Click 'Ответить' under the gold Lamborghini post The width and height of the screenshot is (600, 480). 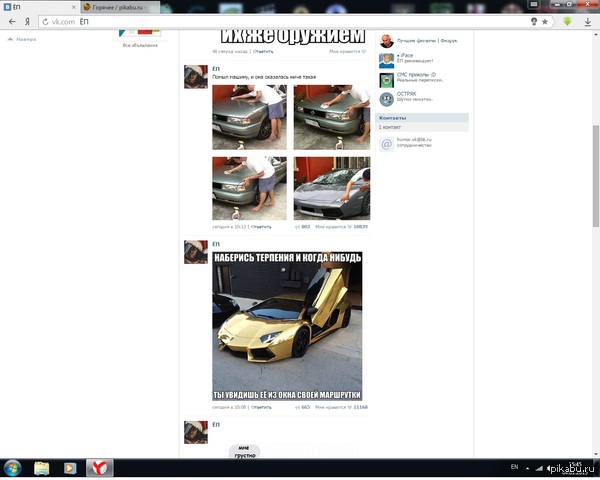coord(261,407)
